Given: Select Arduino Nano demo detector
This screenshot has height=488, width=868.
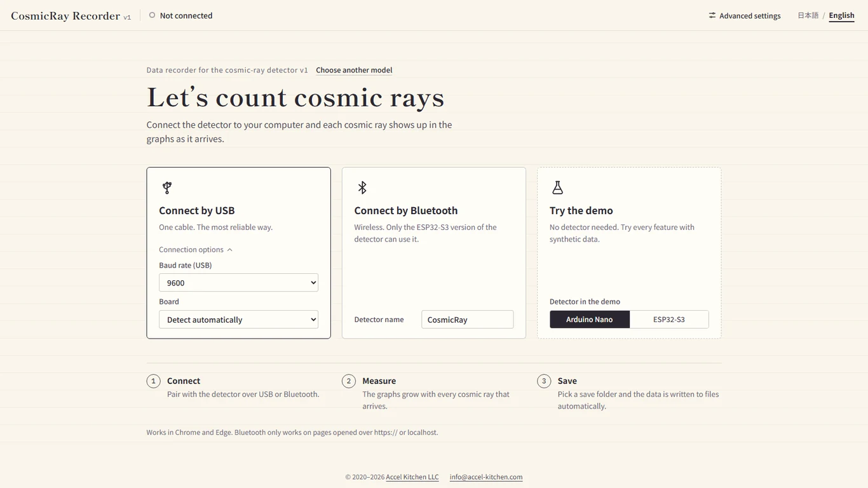Looking at the screenshot, I should point(590,320).
